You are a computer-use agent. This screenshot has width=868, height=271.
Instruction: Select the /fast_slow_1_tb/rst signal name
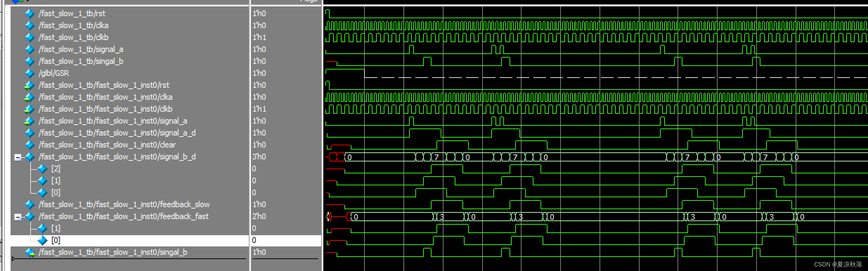pos(72,13)
